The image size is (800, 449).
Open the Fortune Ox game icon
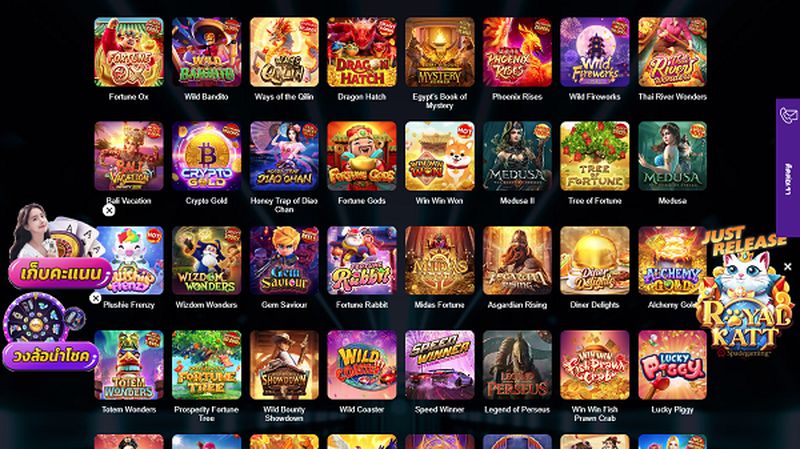pyautogui.click(x=129, y=52)
